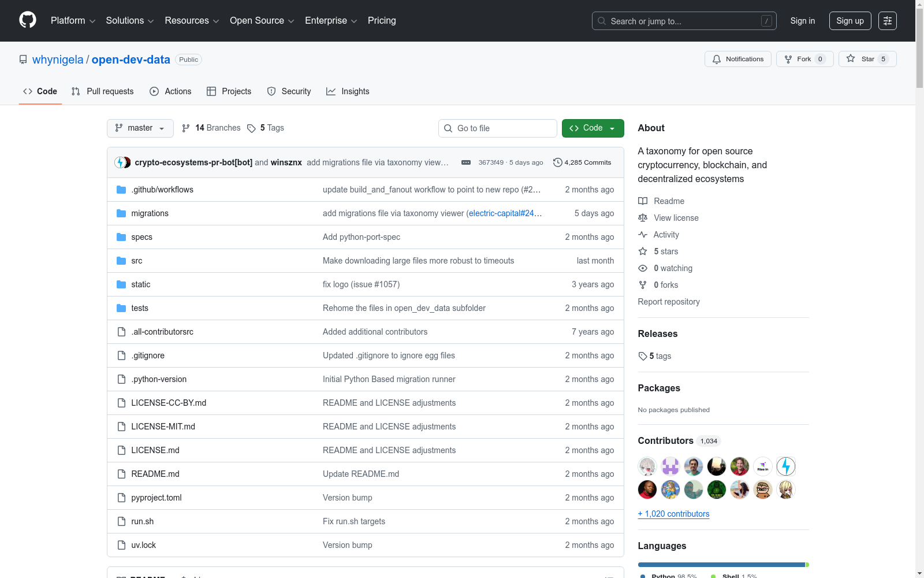Click the 14 Branches link

211,128
